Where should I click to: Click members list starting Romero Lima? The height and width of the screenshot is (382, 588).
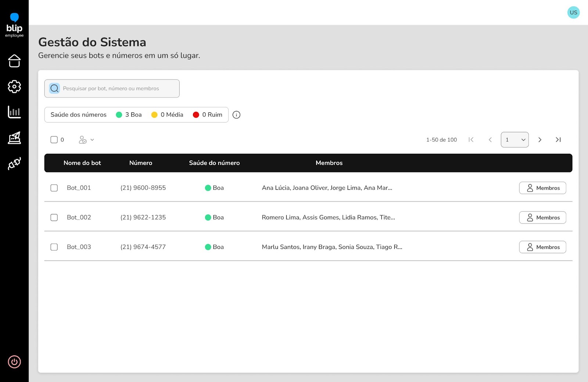(328, 217)
